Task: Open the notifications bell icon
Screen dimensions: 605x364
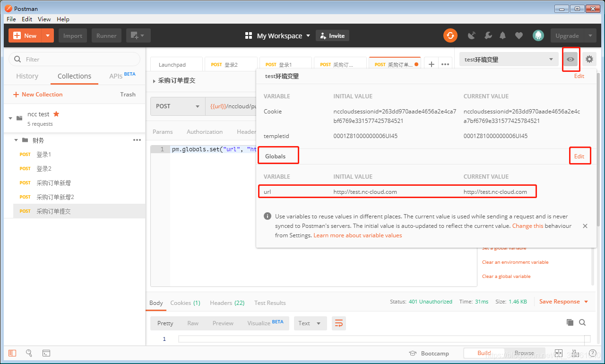Action: [x=503, y=35]
